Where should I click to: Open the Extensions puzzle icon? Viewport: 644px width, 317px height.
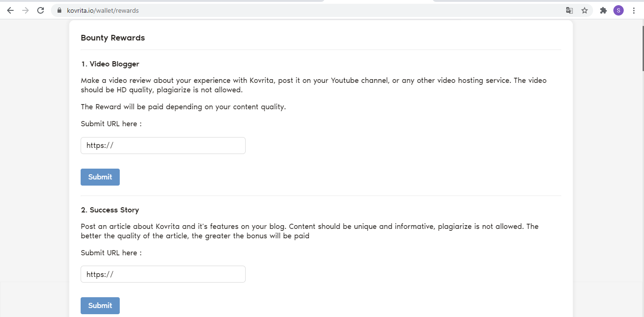603,10
